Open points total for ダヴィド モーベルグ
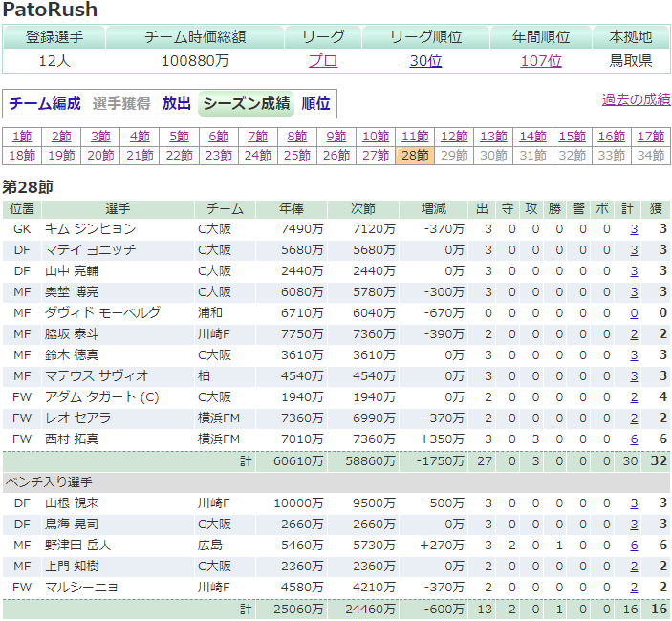The width and height of the screenshot is (672, 621). click(634, 313)
